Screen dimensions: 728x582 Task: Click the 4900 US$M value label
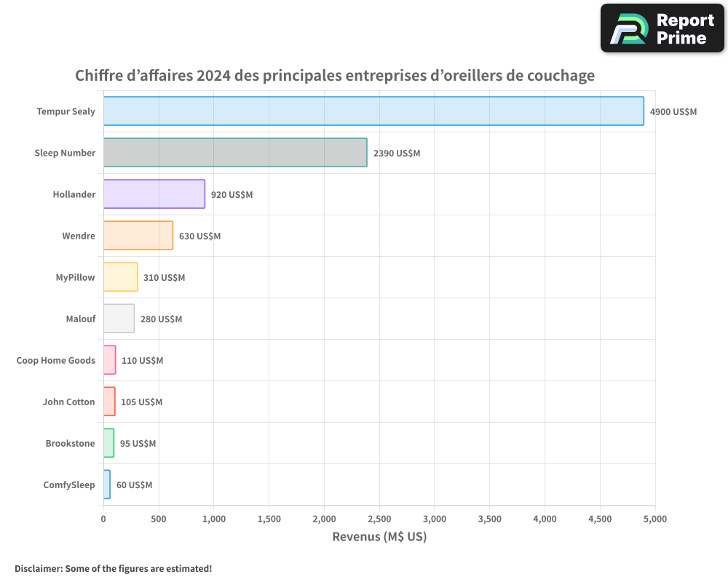pyautogui.click(x=673, y=112)
